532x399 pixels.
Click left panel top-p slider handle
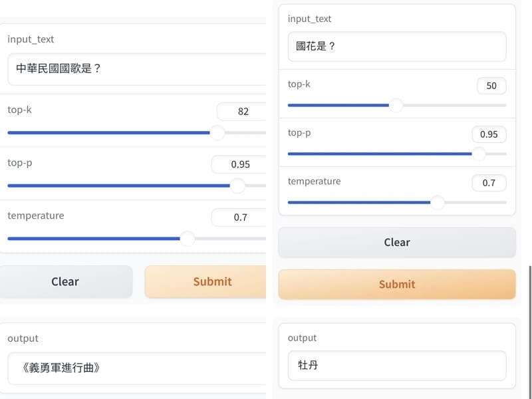pos(237,186)
